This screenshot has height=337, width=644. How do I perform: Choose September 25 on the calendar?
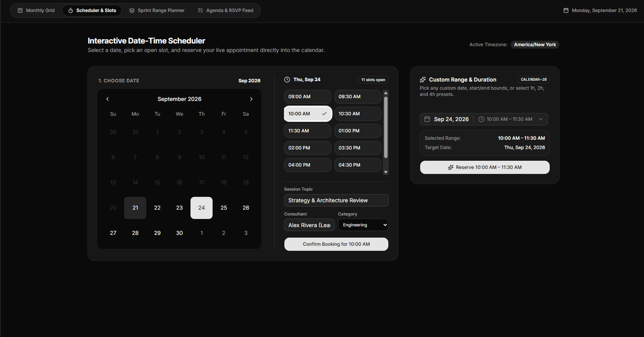point(223,208)
